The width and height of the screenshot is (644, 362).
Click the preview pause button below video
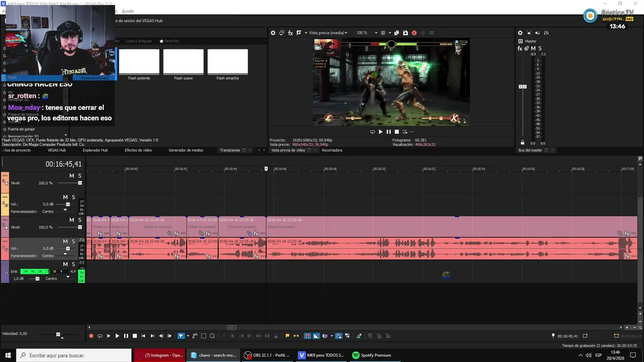(388, 132)
